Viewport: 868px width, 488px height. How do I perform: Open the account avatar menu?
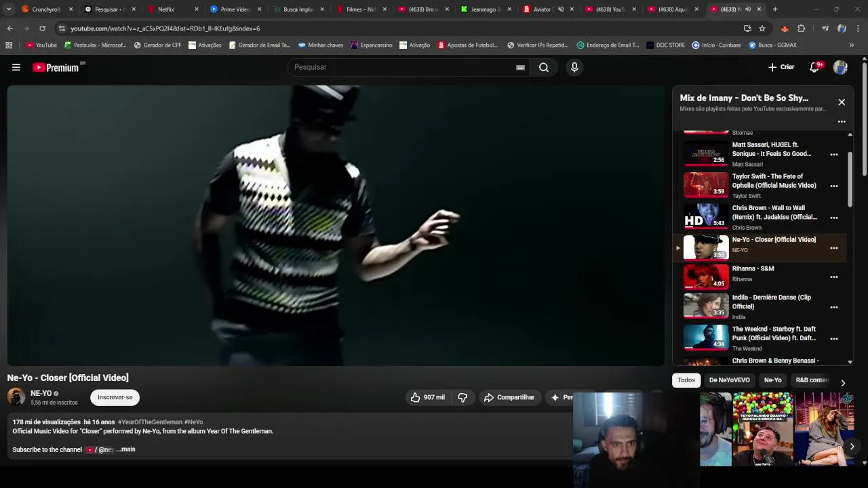click(x=840, y=67)
